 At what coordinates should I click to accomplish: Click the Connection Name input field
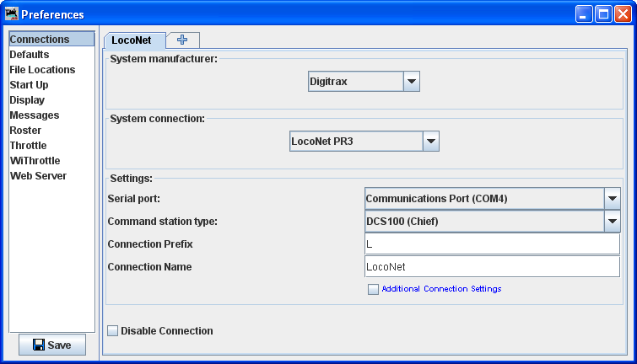click(492, 267)
